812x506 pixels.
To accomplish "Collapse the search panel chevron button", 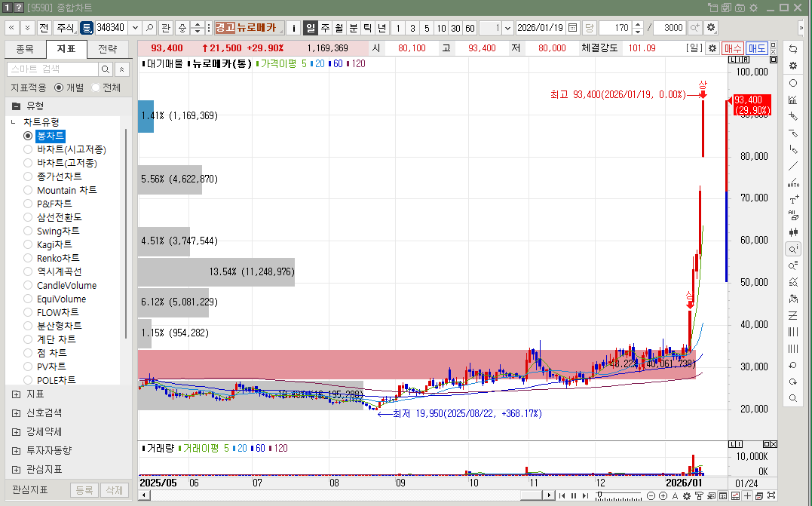I will 121,69.
